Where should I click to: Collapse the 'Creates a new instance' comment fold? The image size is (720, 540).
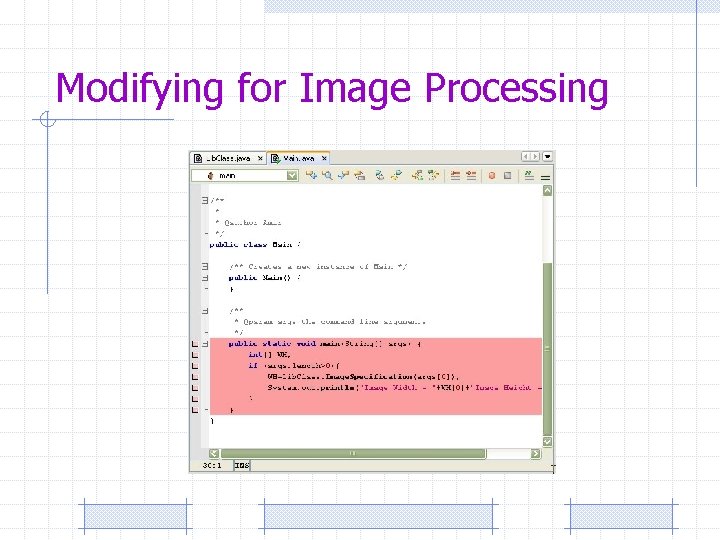tap(205, 266)
